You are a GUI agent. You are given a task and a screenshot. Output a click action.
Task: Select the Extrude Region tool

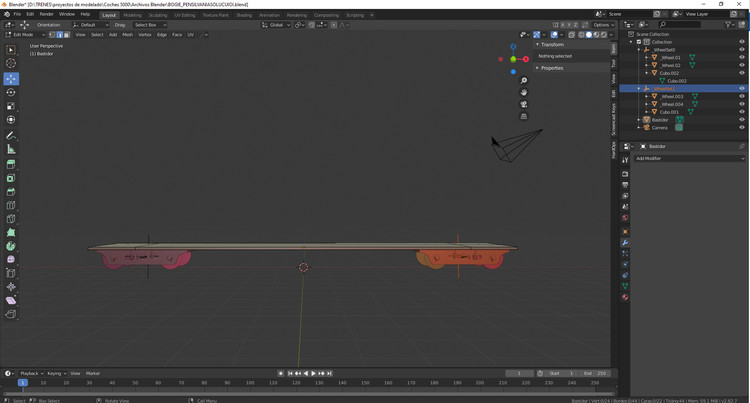point(11,164)
